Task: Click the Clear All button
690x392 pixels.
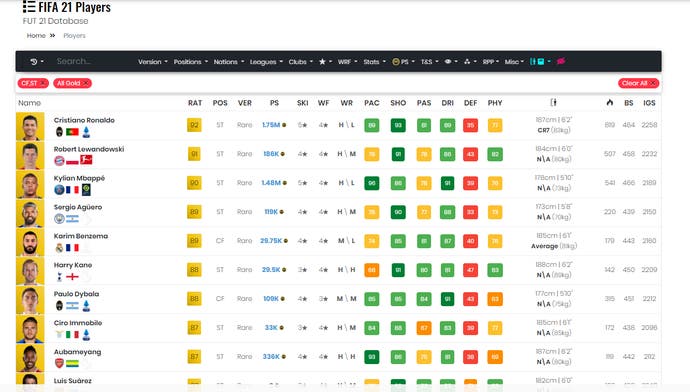Action: (x=638, y=83)
